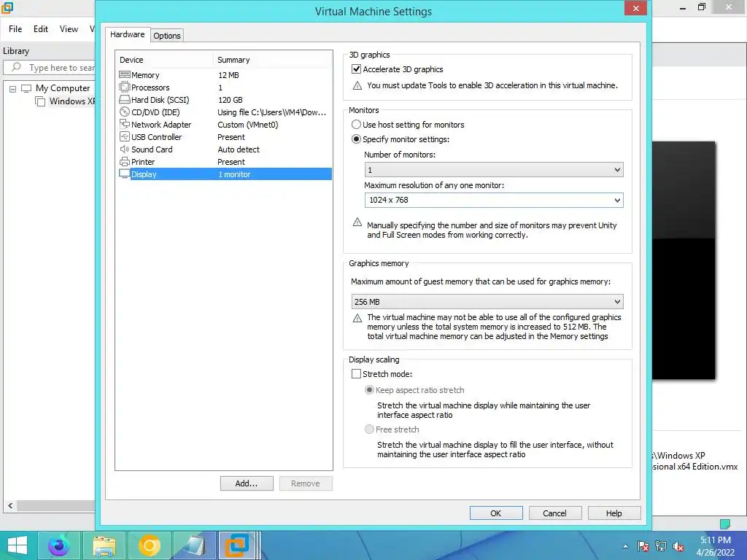Click the Display monitor icon

124,174
